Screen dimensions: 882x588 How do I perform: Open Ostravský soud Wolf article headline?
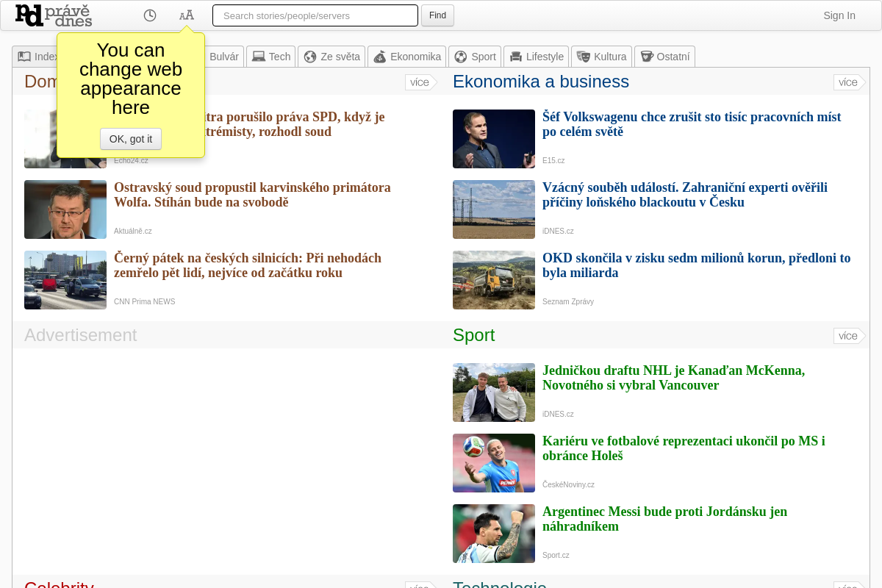point(252,195)
